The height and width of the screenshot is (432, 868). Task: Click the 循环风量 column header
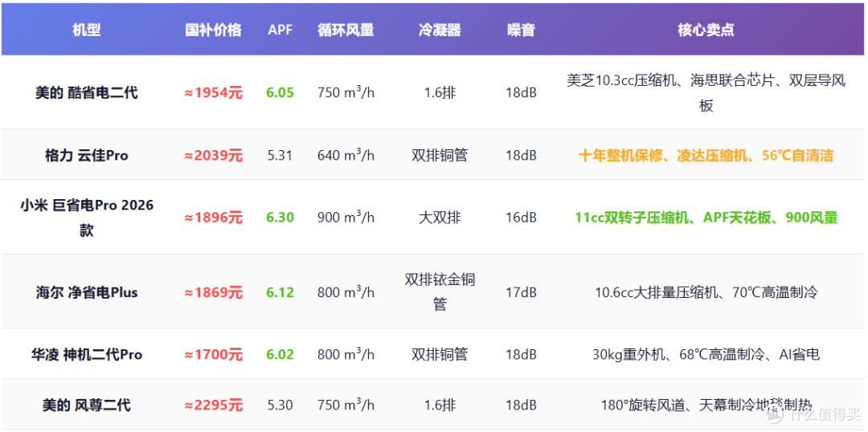click(346, 30)
